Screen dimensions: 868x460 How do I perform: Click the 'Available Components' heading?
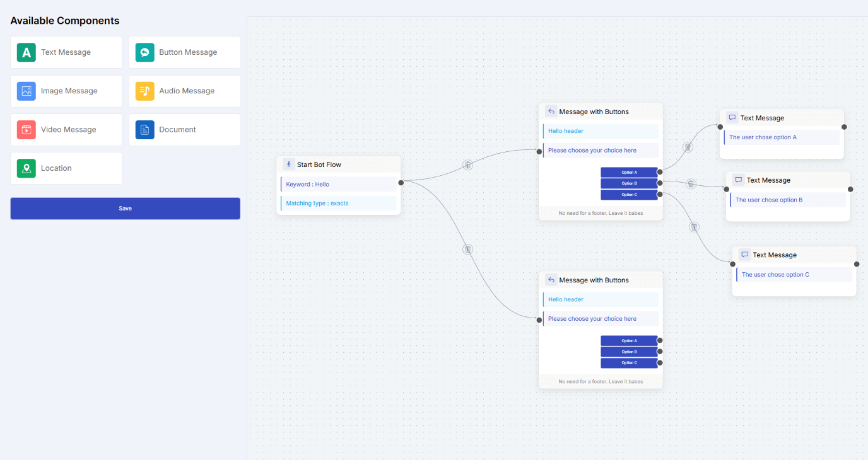click(65, 21)
